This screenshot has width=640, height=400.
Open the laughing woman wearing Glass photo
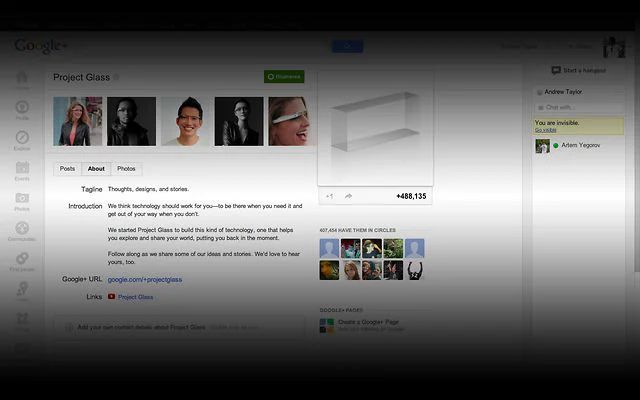[x=291, y=121]
